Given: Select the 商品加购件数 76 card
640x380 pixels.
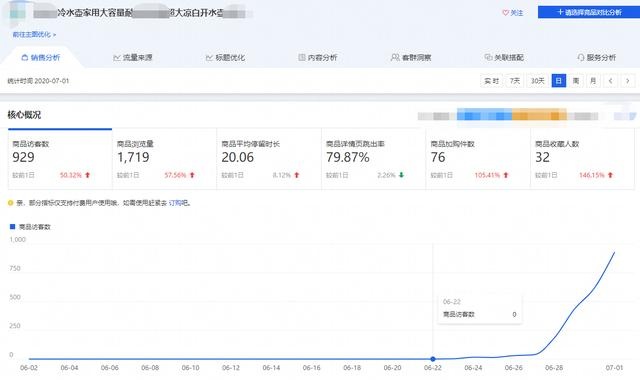Looking at the screenshot, I should click(478, 159).
